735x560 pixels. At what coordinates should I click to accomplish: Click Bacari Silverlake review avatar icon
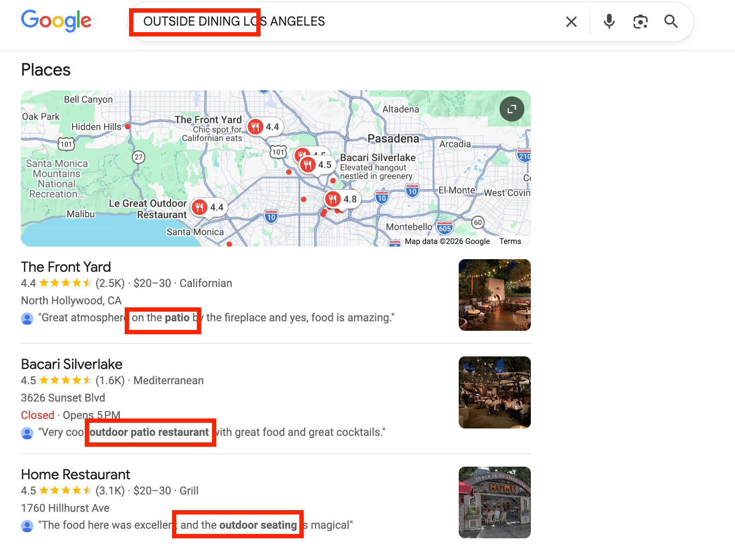(27, 433)
